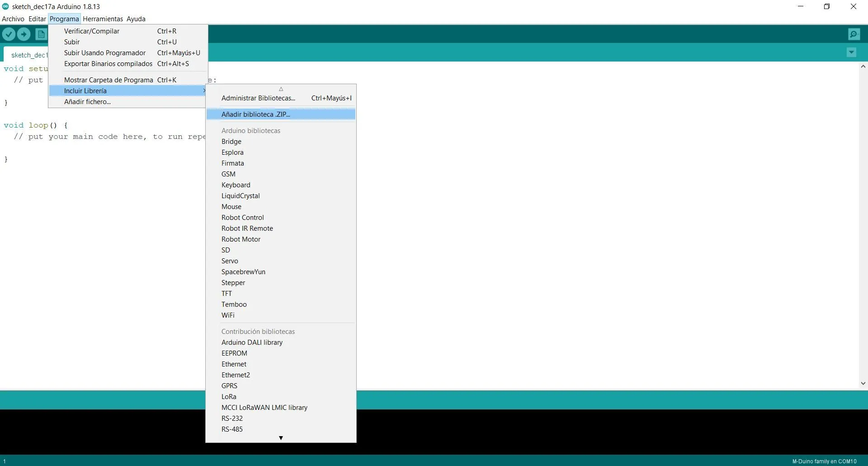868x466 pixels.
Task: Close the Programa menu from the menu bar
Action: tap(64, 19)
